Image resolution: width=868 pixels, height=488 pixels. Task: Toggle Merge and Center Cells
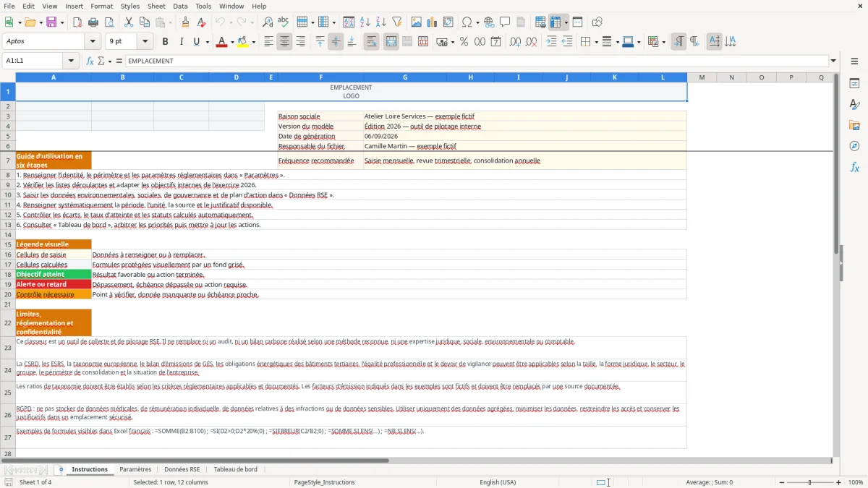click(x=391, y=42)
